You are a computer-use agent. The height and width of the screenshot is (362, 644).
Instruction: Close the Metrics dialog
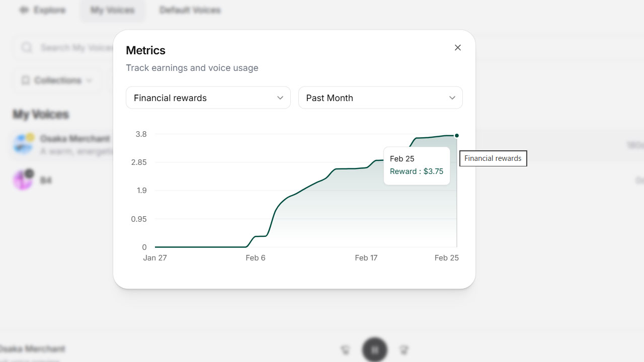pyautogui.click(x=457, y=48)
